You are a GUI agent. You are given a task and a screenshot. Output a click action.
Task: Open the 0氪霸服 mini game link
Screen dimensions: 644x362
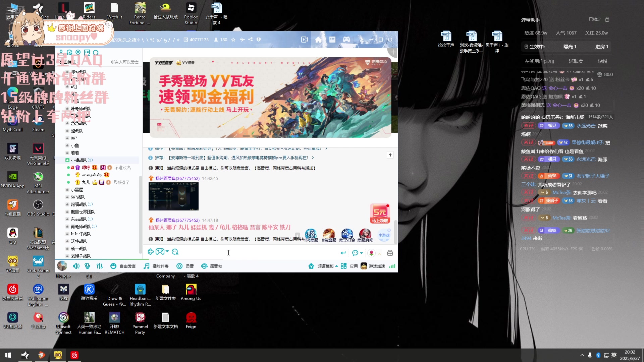click(329, 235)
